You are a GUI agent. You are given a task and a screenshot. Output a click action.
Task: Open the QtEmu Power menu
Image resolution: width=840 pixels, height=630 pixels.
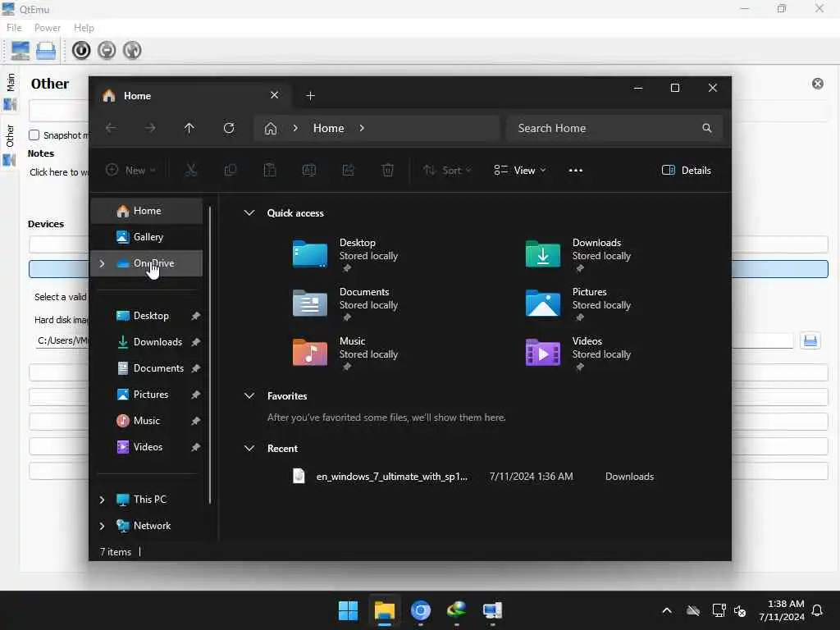(47, 27)
